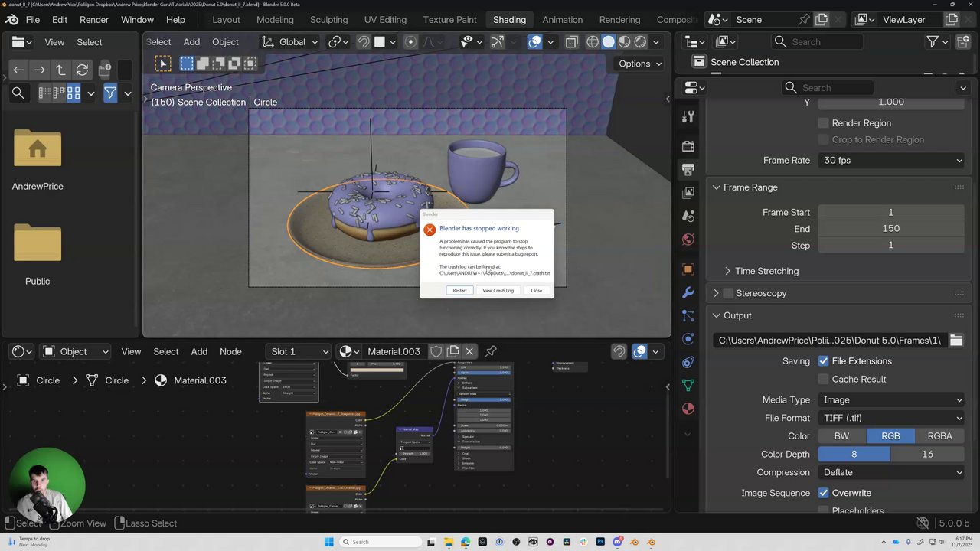Click the refresh icon in file browser
980x551 pixels.
(x=82, y=70)
